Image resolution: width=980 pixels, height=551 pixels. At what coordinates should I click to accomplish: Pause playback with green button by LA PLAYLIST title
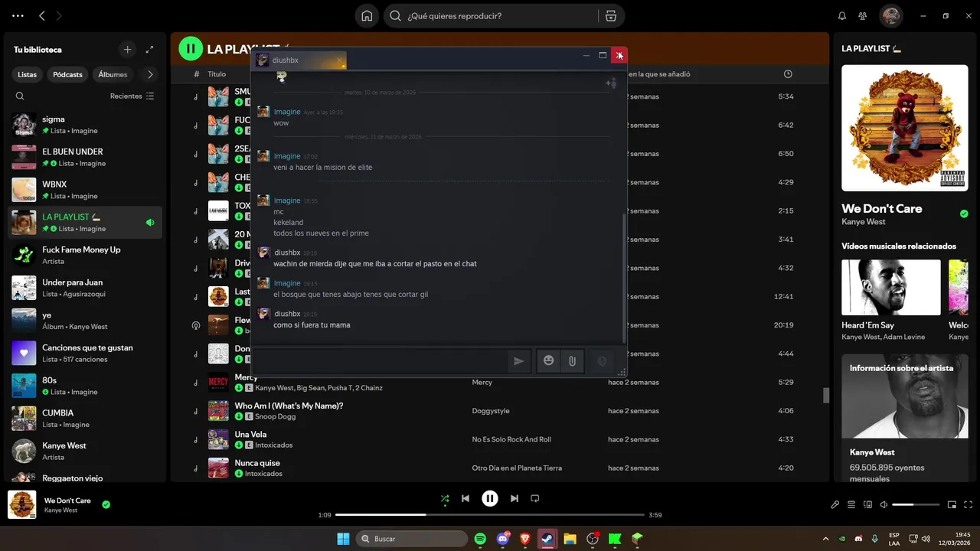point(191,49)
